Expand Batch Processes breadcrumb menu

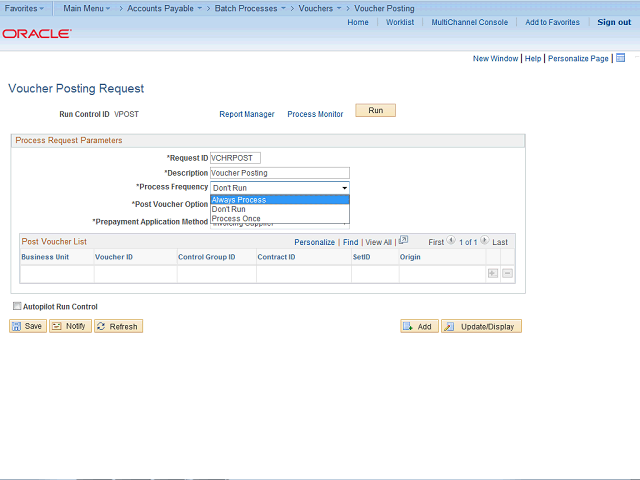point(250,8)
